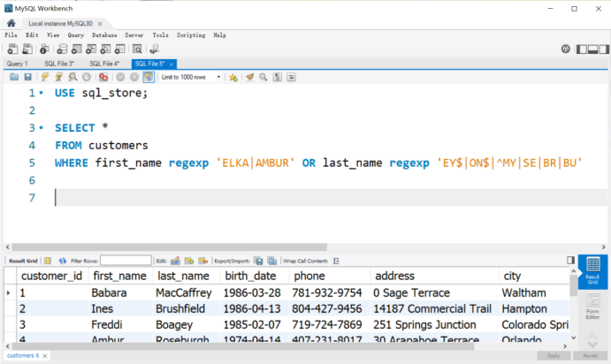611x364 pixels.
Task: Rollback the current transaction
Action: (134, 77)
